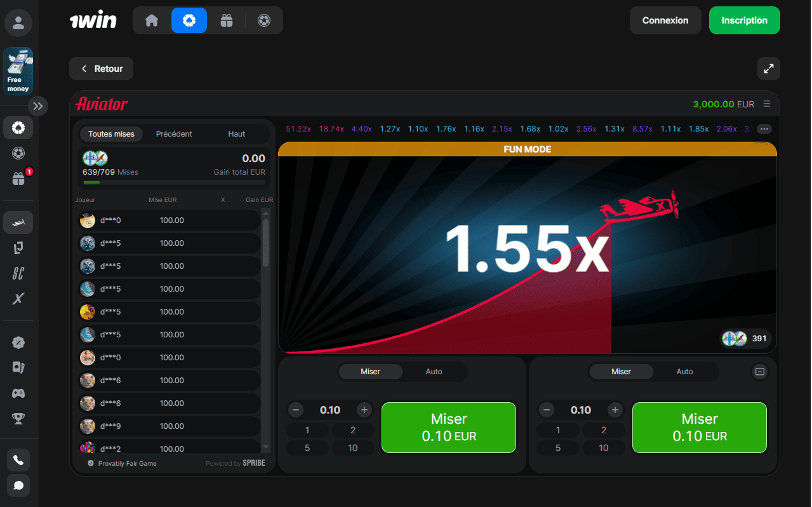Toggle fullscreen with the expand arrows icon
The width and height of the screenshot is (812, 507).
[769, 69]
